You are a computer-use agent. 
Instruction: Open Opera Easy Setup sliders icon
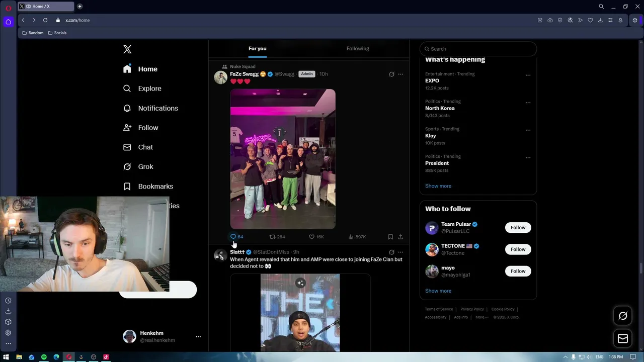610,20
